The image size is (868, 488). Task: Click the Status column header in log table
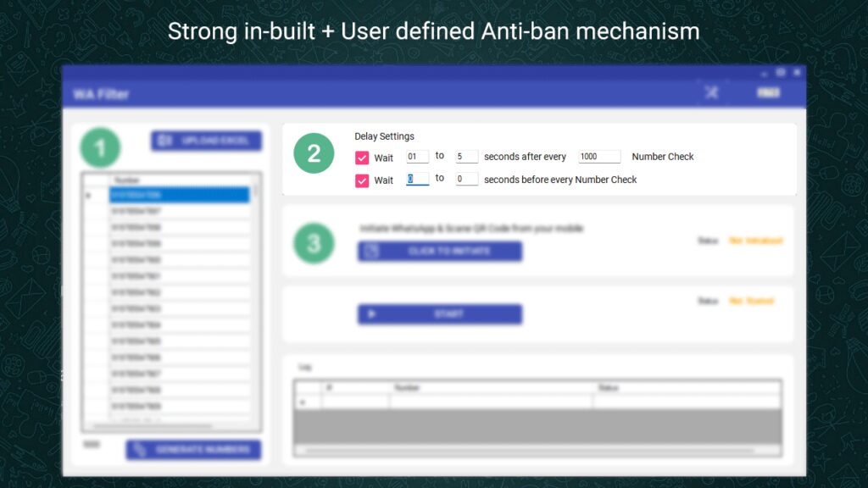coord(687,388)
